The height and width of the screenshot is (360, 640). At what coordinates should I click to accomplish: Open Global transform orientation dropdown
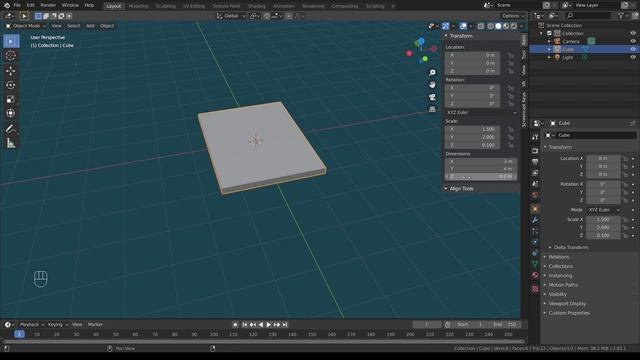pyautogui.click(x=231, y=16)
